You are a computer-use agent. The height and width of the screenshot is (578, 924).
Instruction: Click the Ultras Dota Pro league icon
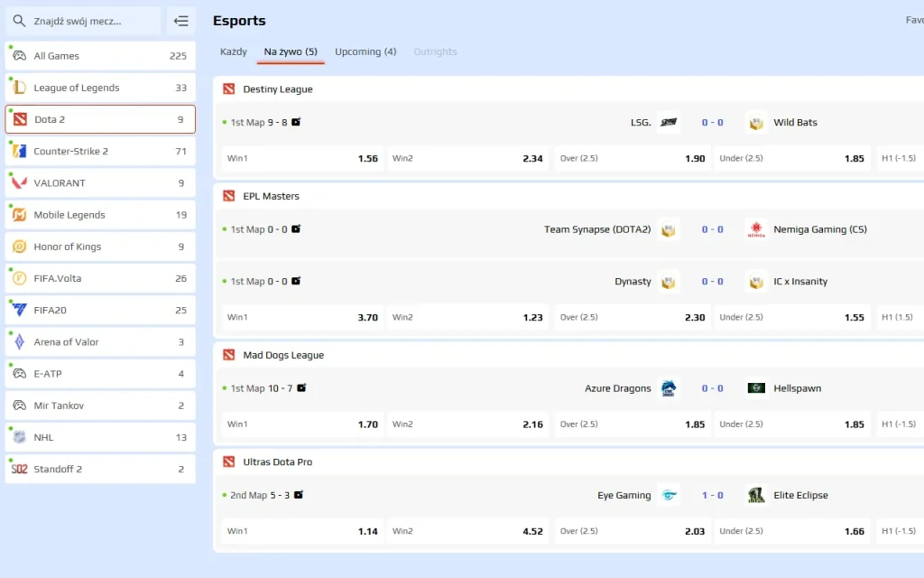point(228,461)
